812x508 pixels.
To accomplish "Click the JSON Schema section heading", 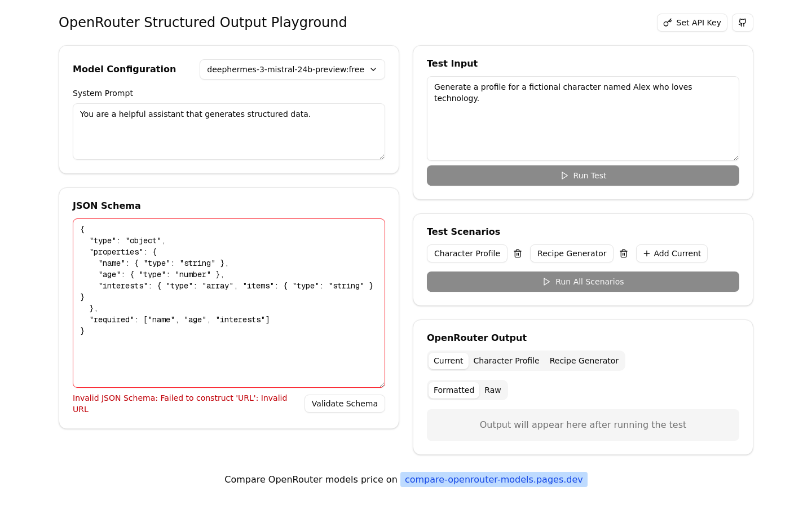I will (x=107, y=206).
